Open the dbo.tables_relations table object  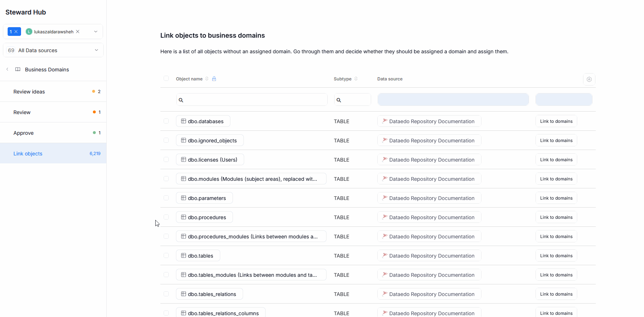pos(209,294)
